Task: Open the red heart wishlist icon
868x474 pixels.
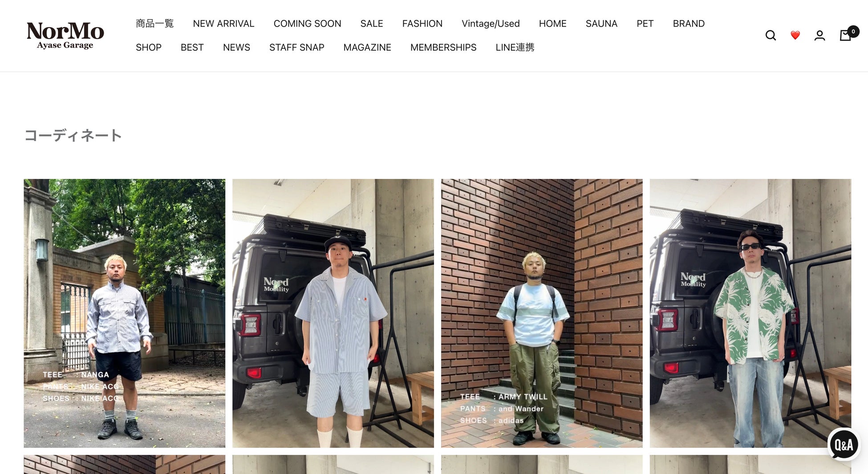Action: [x=795, y=35]
